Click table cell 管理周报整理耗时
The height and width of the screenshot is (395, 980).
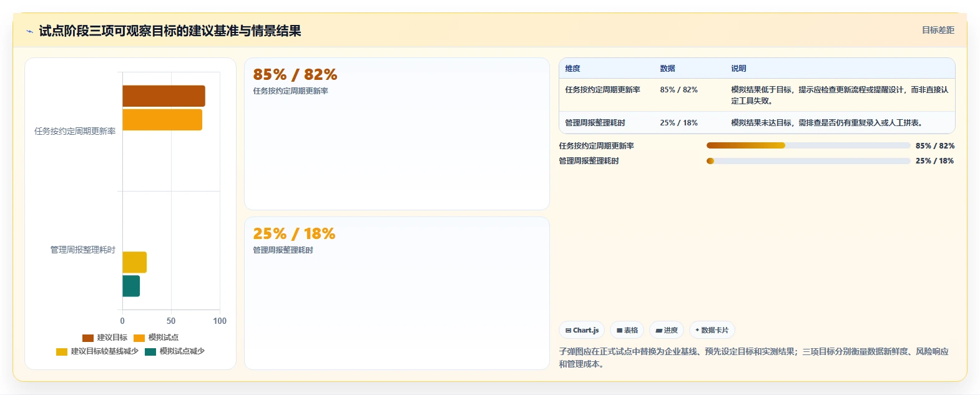(595, 123)
